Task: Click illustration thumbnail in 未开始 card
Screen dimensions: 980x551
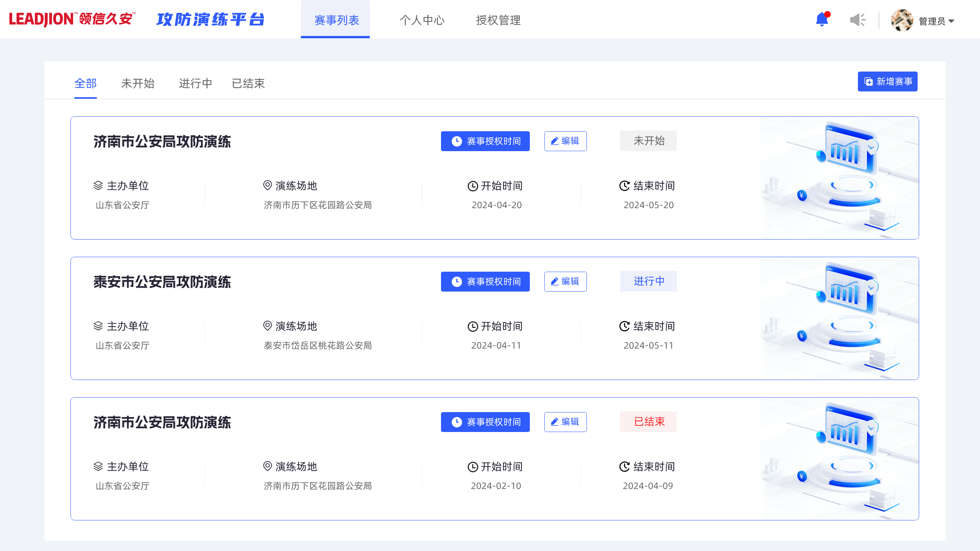Action: pyautogui.click(x=840, y=178)
